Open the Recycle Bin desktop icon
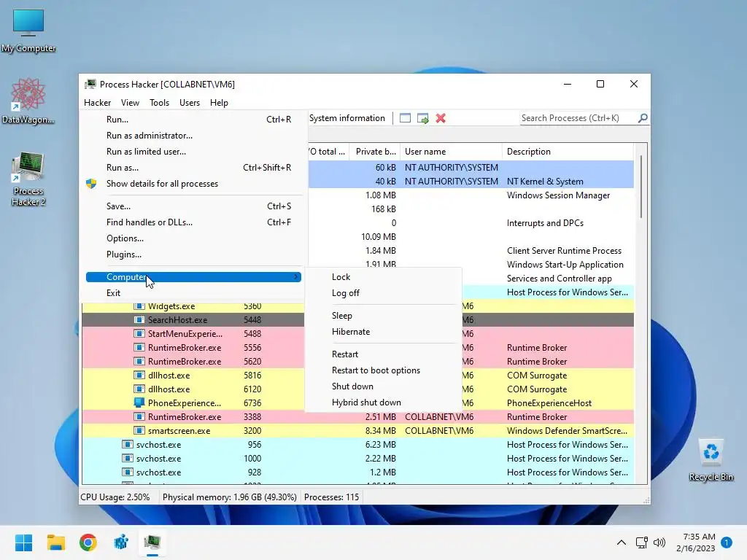747x560 pixels. coord(711,460)
